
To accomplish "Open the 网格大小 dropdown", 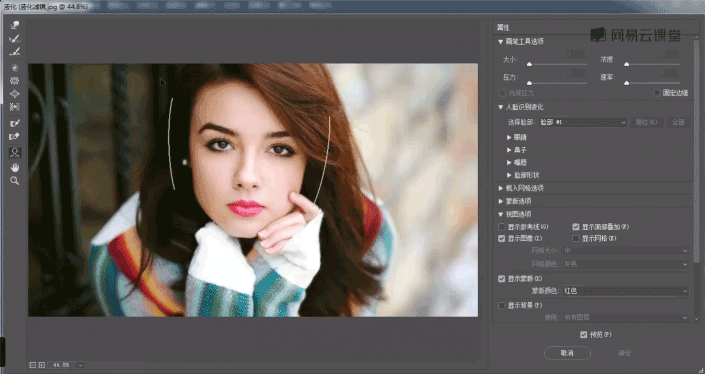I will coord(626,251).
